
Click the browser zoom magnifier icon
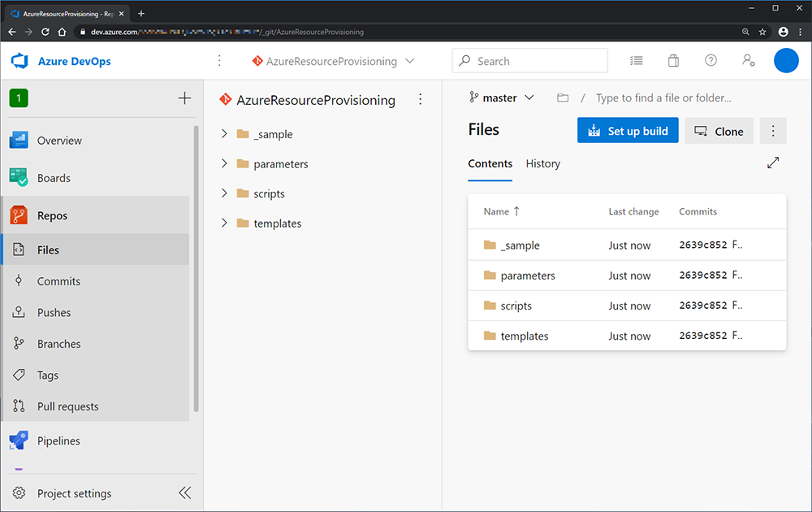(745, 32)
